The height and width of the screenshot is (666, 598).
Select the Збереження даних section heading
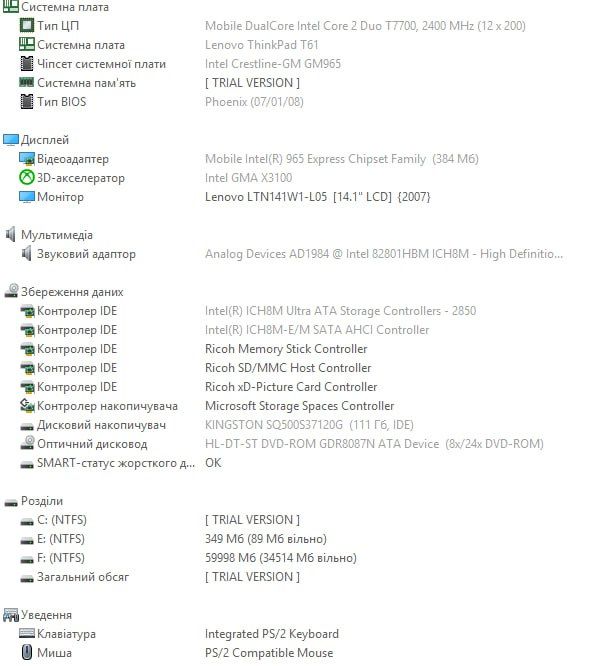pos(72,292)
